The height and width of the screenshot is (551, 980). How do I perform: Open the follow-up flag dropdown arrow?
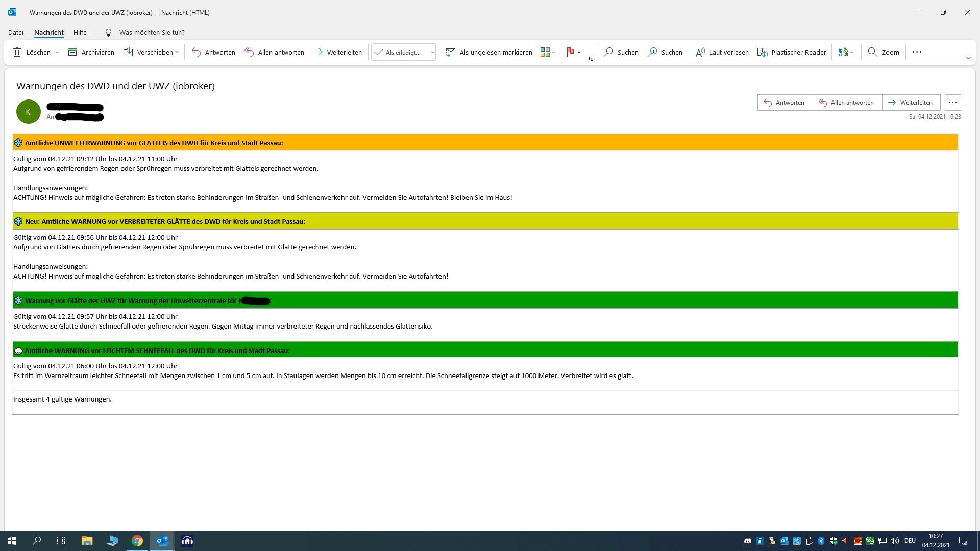579,52
